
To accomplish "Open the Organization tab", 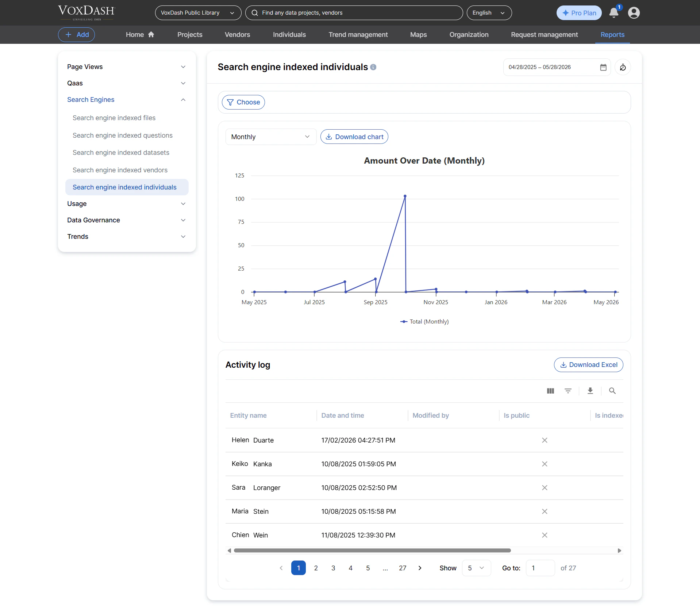I will [469, 35].
